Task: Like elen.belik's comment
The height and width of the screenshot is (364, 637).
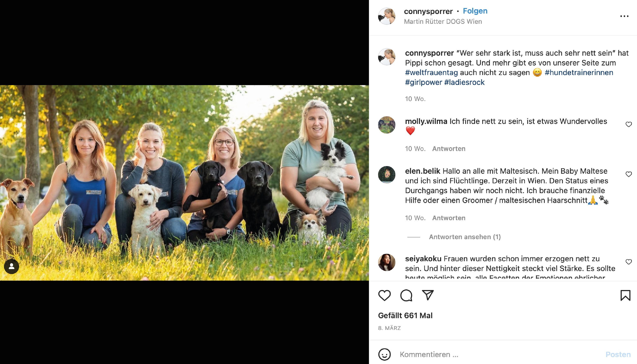Action: click(x=628, y=174)
